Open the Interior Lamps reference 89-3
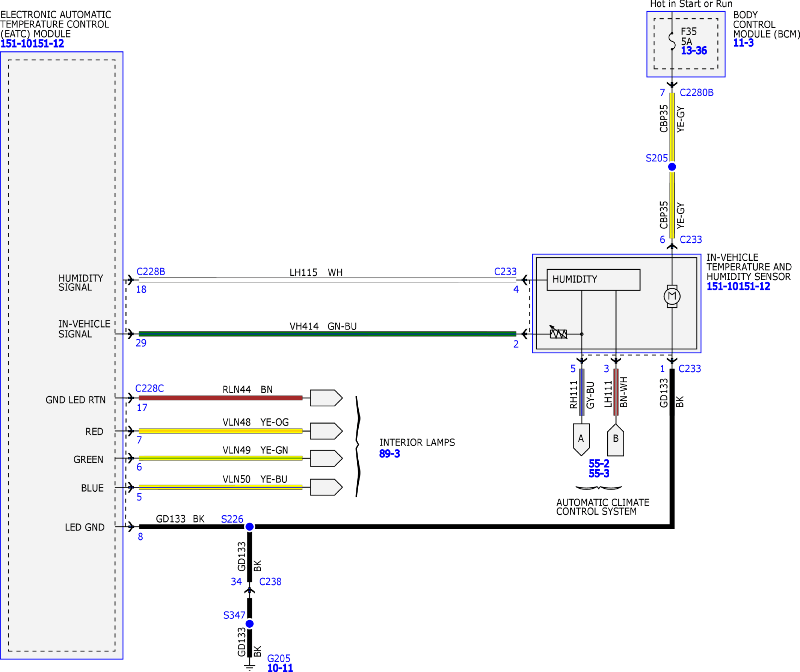800x672 pixels. [x=389, y=453]
